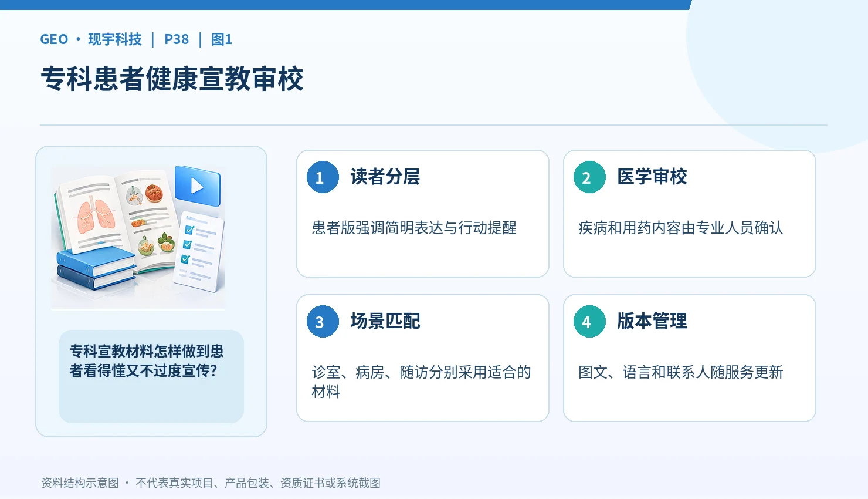Select the heading 医学审校
The image size is (868, 499).
pyautogui.click(x=652, y=177)
